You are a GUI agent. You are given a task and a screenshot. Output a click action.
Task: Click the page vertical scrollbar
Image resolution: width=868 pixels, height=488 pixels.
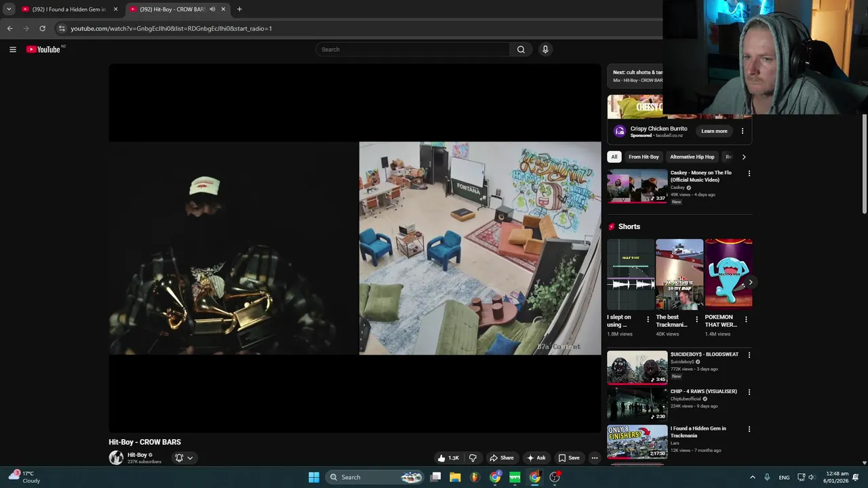[864, 165]
